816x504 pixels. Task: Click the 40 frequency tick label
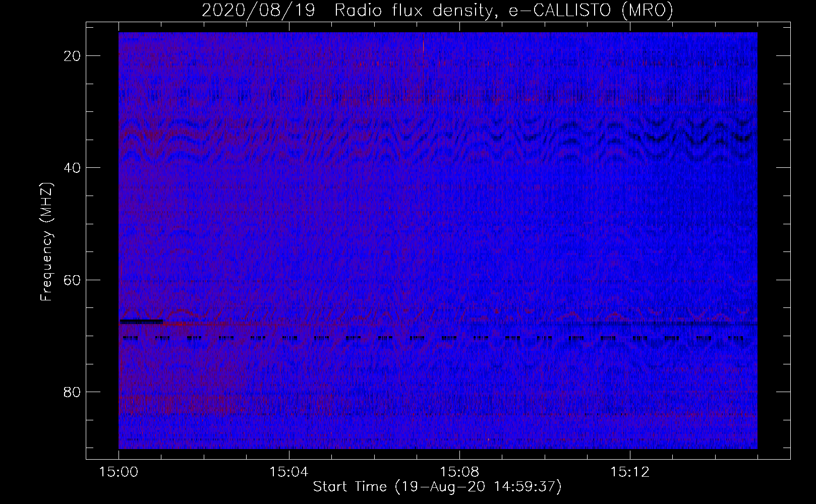point(73,167)
